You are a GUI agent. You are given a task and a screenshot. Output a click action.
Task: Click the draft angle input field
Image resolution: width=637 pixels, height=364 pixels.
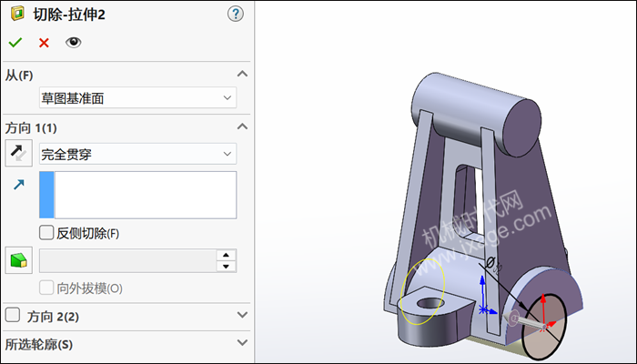[x=127, y=261]
